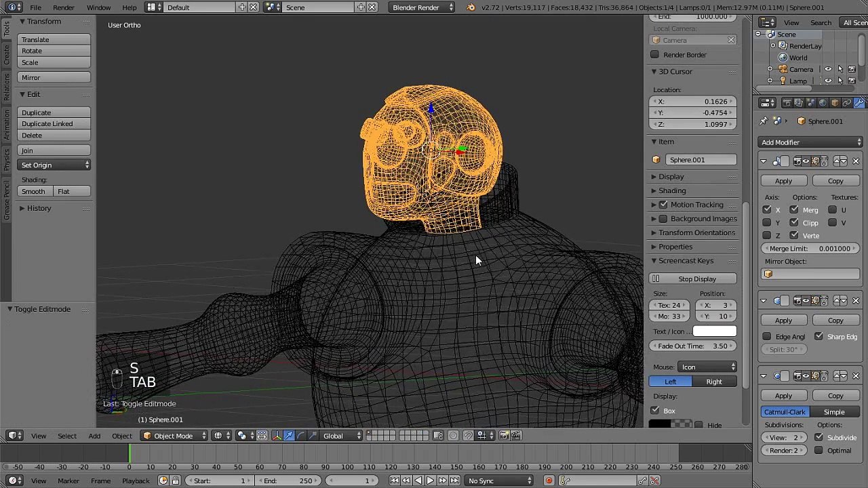This screenshot has height=488, width=868.
Task: Click the Blender logo icon in the header
Action: tap(471, 7)
